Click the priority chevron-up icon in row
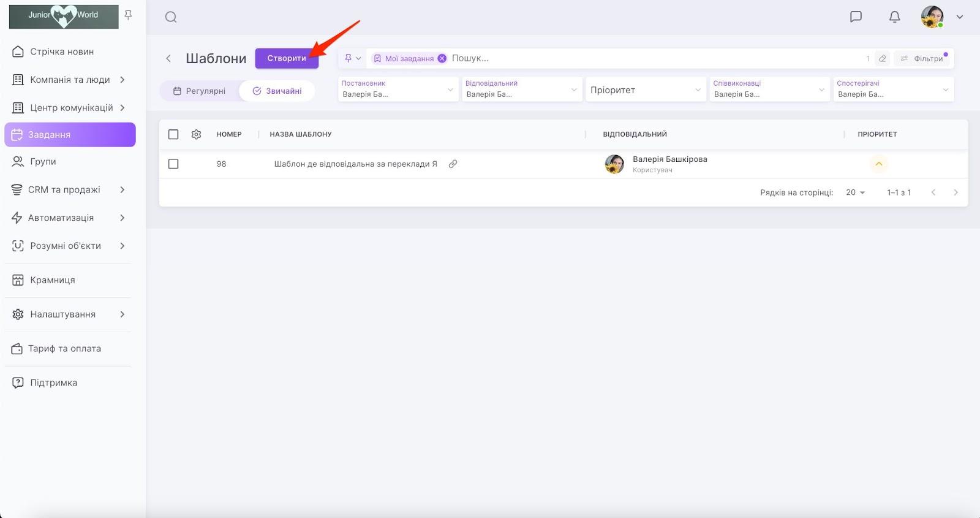 tap(878, 164)
